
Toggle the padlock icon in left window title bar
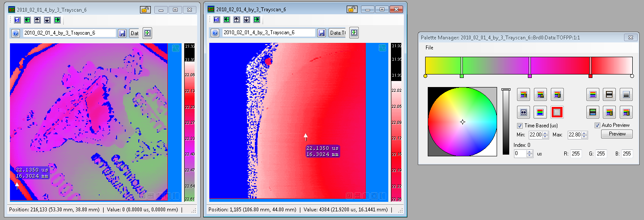point(145,10)
